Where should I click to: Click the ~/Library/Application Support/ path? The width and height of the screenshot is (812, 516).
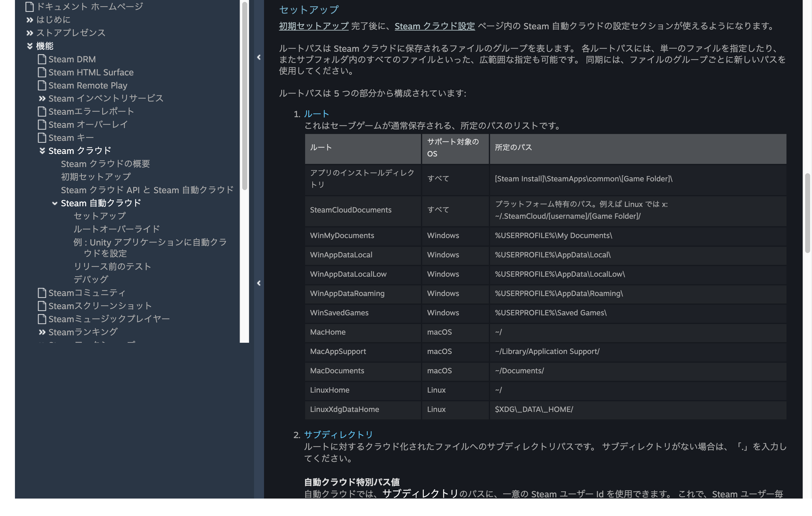547,352
